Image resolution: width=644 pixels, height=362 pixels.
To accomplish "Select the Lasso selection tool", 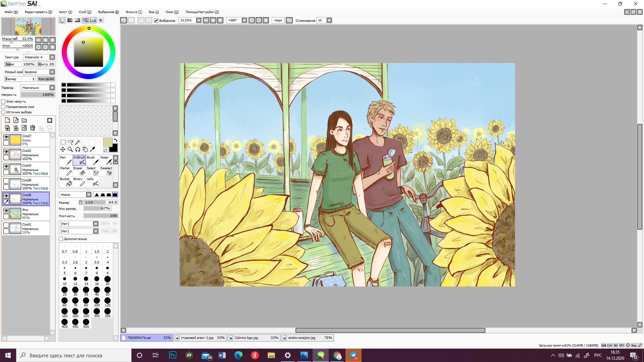I will [70, 142].
